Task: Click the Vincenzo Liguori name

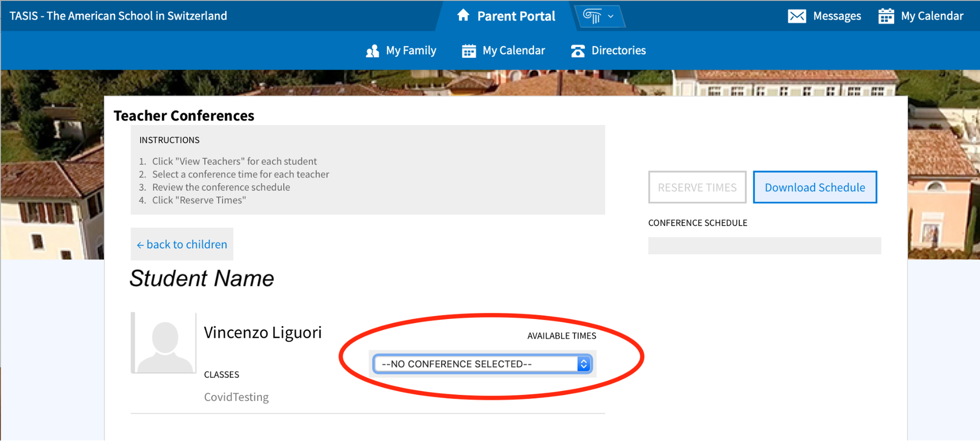Action: (x=263, y=332)
